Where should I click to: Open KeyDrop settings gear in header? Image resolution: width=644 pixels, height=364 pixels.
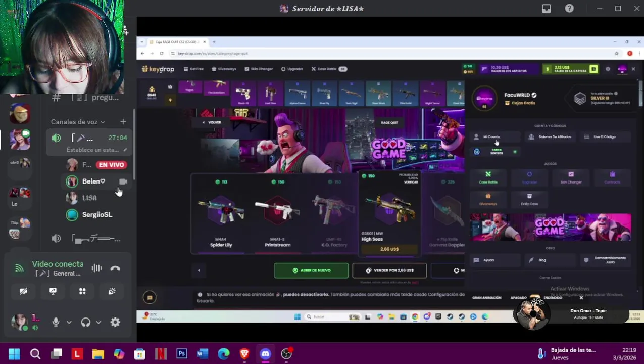click(608, 69)
